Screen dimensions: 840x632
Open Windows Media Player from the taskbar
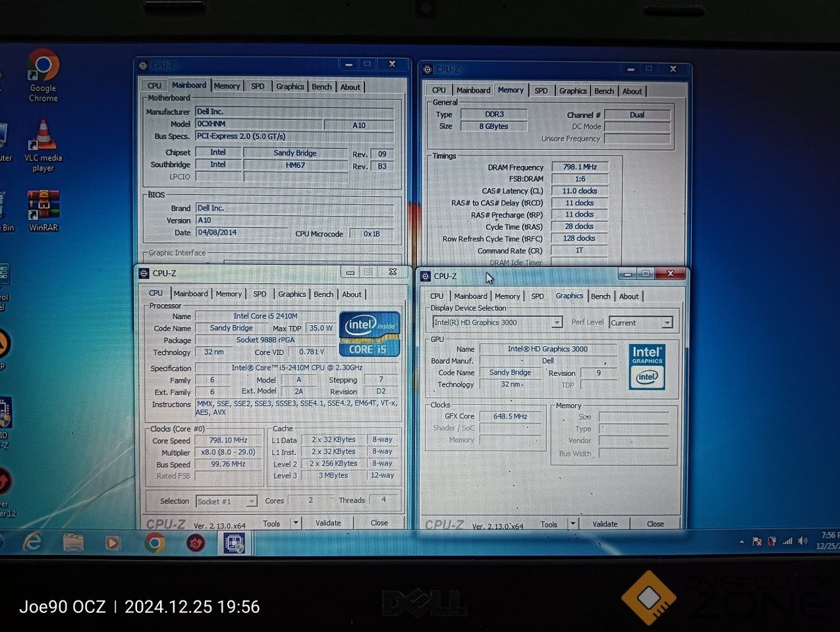click(113, 543)
